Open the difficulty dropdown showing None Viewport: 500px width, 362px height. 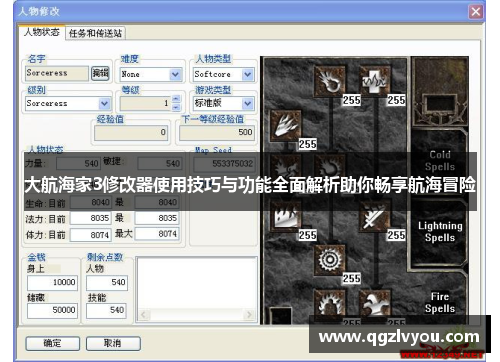click(151, 74)
